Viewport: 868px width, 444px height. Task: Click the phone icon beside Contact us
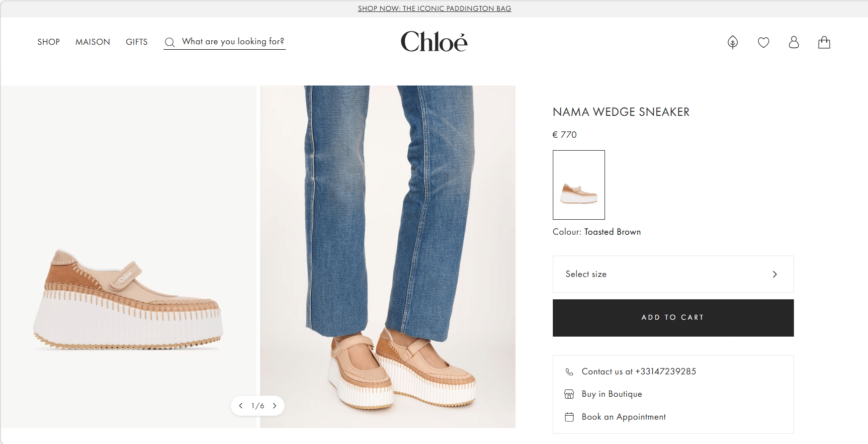[569, 372]
